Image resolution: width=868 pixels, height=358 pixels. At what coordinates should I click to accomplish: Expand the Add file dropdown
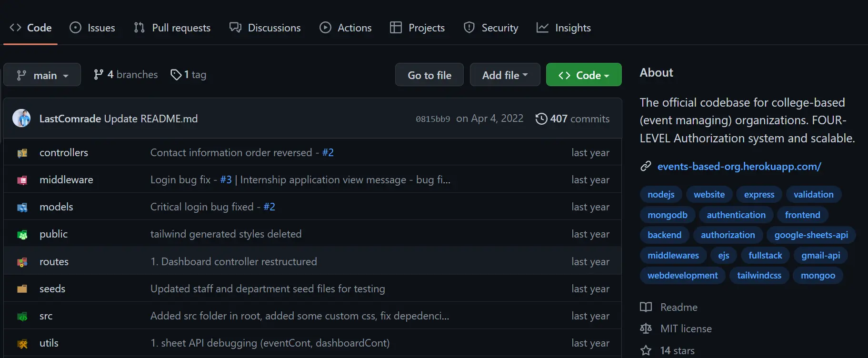pyautogui.click(x=505, y=75)
